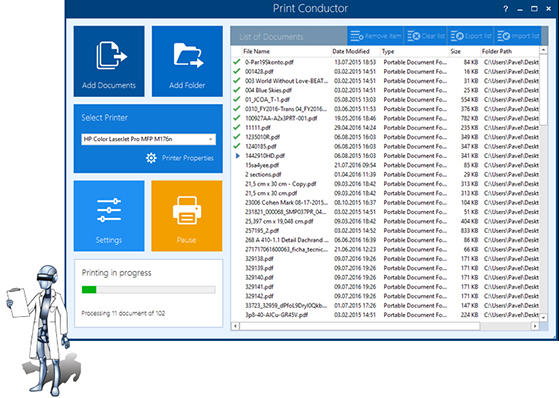Click the 554 KB size cell

click(469, 100)
